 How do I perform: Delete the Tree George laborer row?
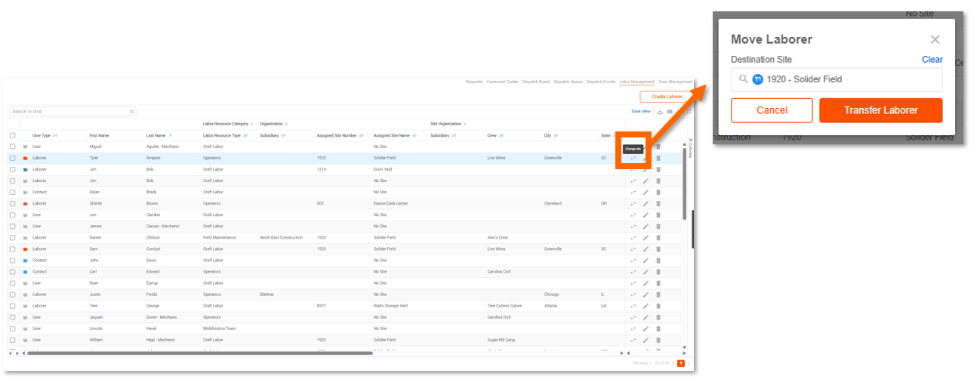(658, 306)
